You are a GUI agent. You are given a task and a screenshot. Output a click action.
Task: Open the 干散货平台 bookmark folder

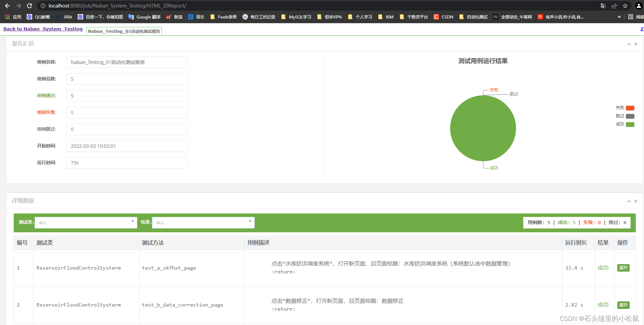414,17
